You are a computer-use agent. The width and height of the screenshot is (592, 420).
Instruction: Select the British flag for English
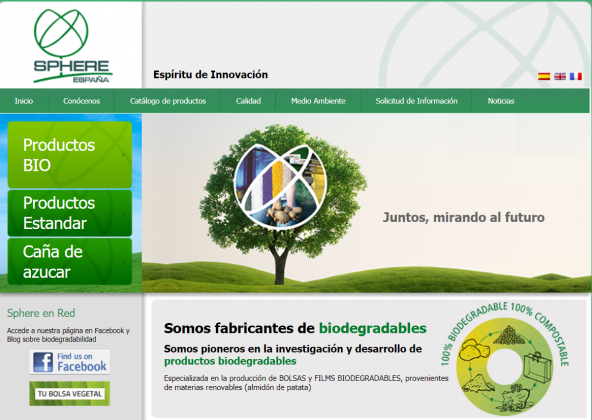560,76
